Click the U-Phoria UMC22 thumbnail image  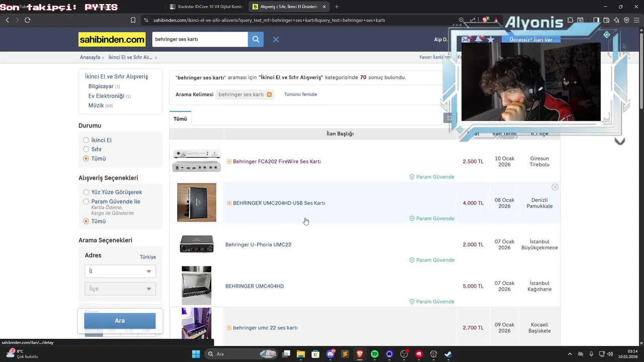197,244
